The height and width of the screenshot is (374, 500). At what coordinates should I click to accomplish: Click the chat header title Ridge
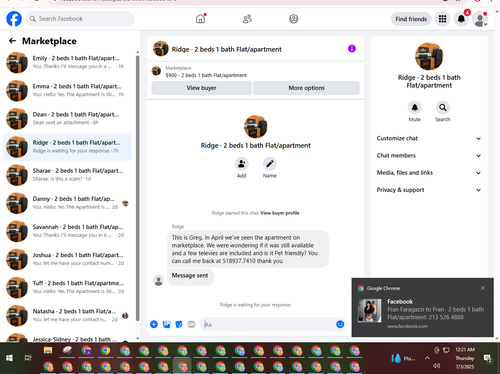pos(227,49)
